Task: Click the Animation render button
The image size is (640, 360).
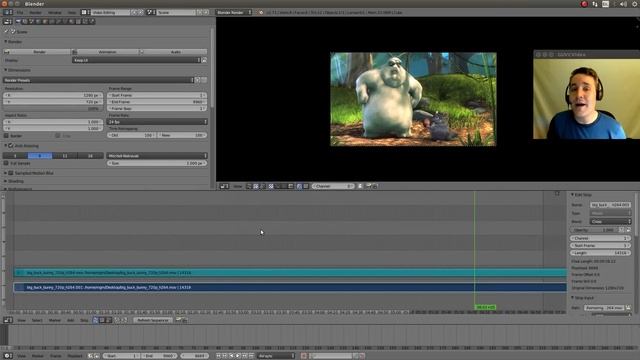Action: click(105, 52)
